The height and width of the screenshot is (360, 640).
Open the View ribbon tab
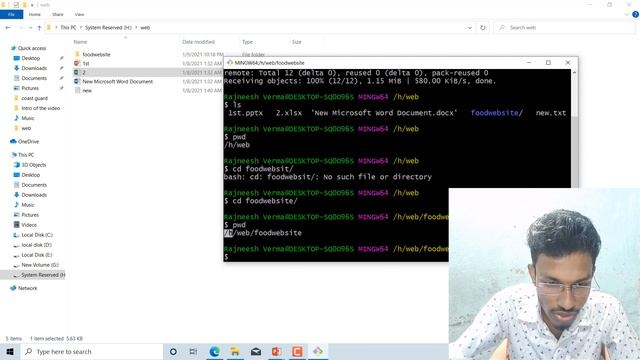79,14
